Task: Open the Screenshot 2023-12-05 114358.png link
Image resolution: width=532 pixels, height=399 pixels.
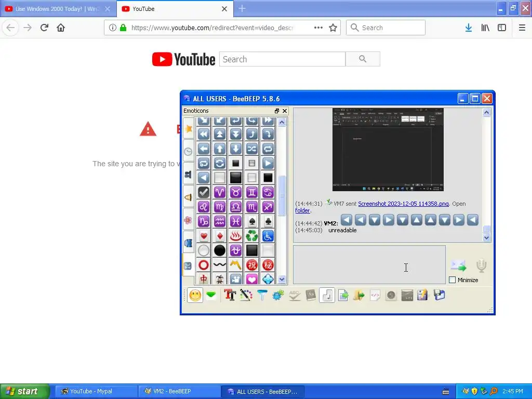Action: pos(403,204)
